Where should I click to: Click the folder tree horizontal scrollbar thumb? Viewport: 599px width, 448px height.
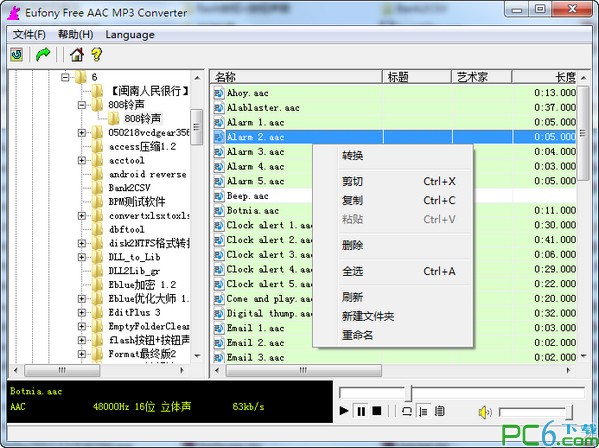[62, 370]
